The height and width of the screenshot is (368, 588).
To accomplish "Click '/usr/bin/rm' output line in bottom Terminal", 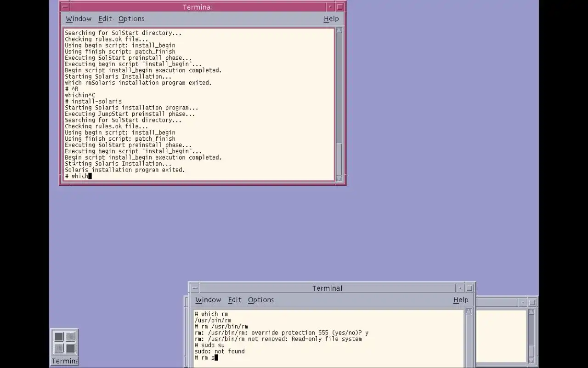I will 213,320.
